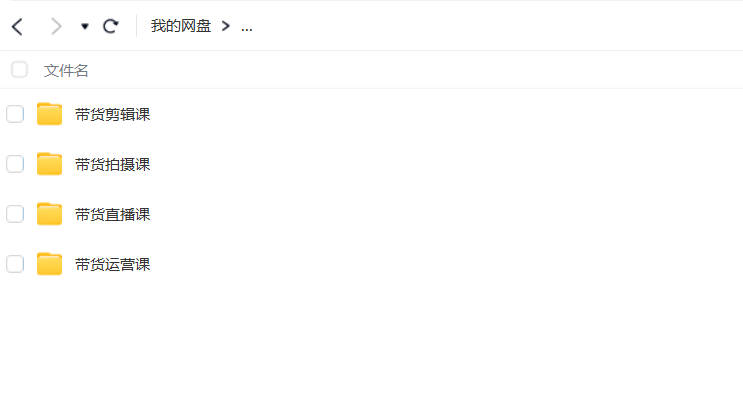Viewport: 743px width, 415px height.
Task: Click the 带货直播课 folder icon
Action: [x=49, y=214]
